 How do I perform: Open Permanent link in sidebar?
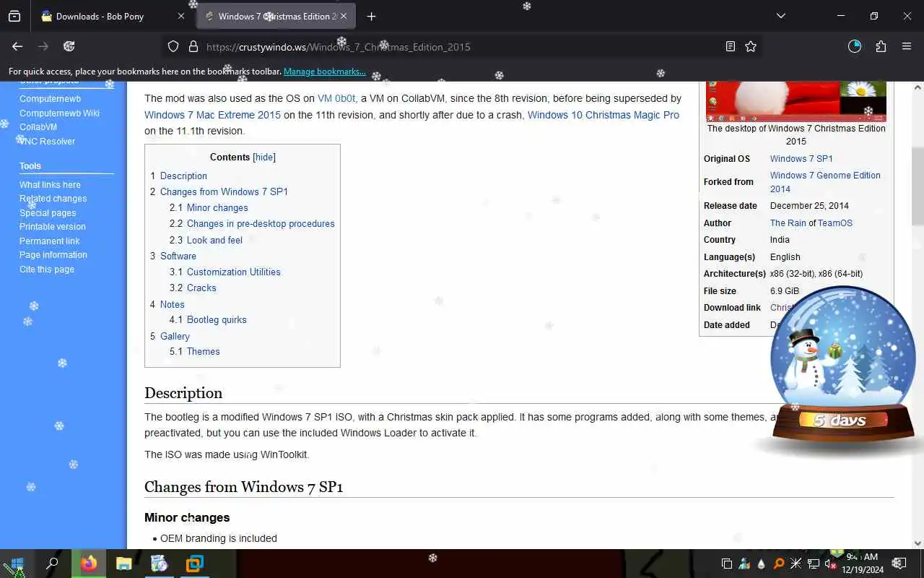(x=49, y=241)
